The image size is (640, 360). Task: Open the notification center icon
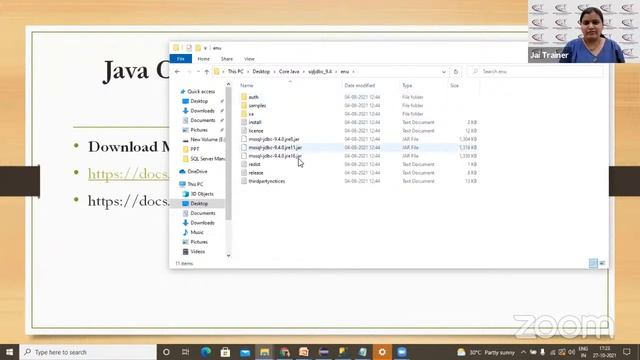[627, 352]
